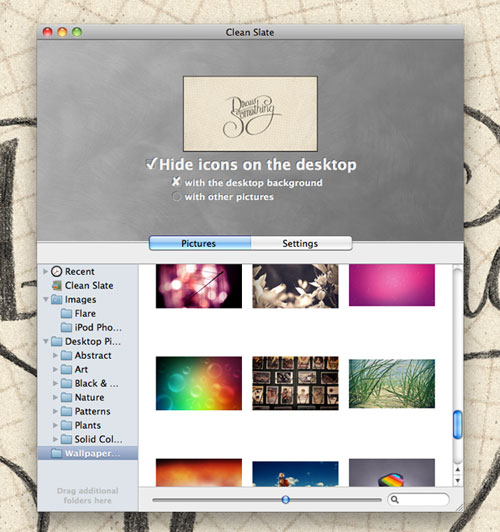
Task: Click the Plants folder icon
Action: coord(66,425)
